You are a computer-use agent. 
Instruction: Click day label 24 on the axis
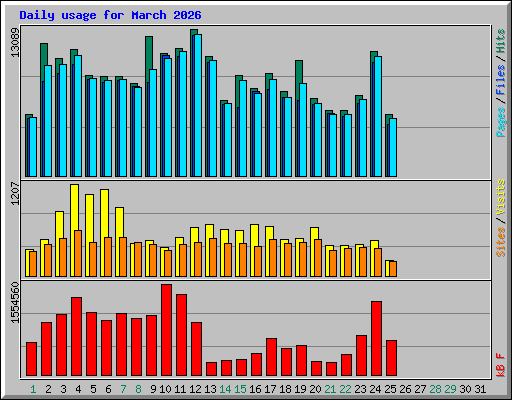point(375,389)
